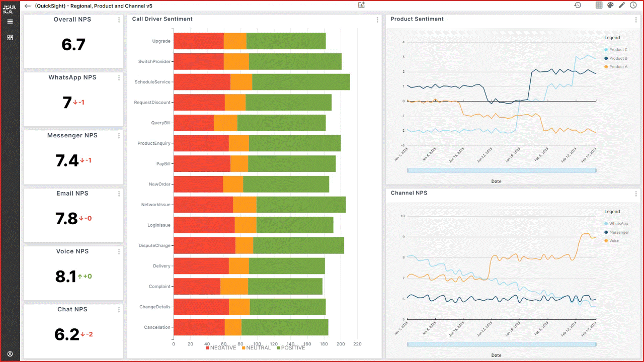Open the hamburger menu in the left sidebar
Image resolution: width=644 pixels, height=362 pixels.
pyautogui.click(x=10, y=21)
